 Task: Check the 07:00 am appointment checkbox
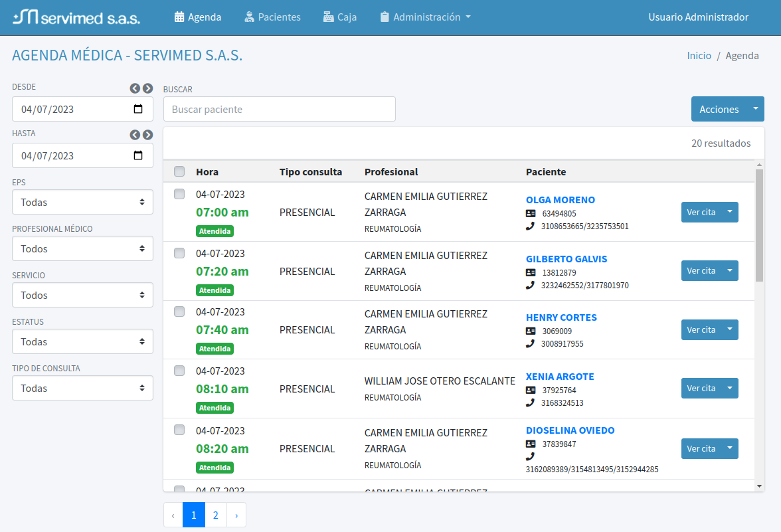179,194
